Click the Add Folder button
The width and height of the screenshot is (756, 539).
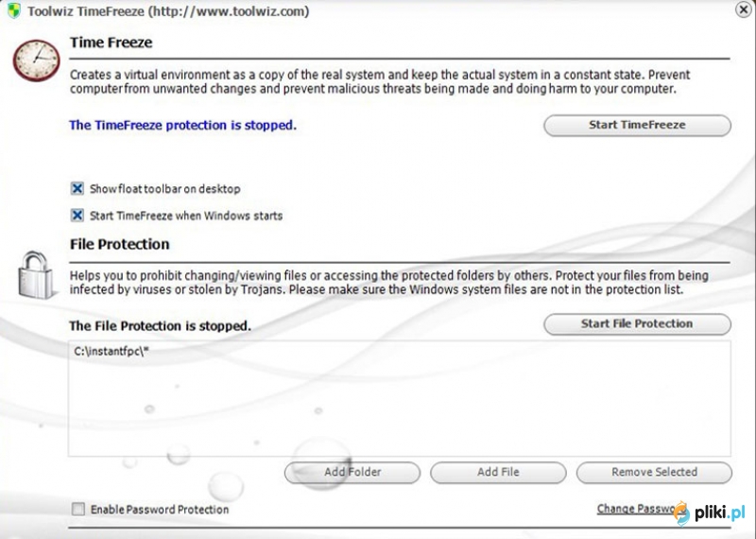(x=352, y=473)
